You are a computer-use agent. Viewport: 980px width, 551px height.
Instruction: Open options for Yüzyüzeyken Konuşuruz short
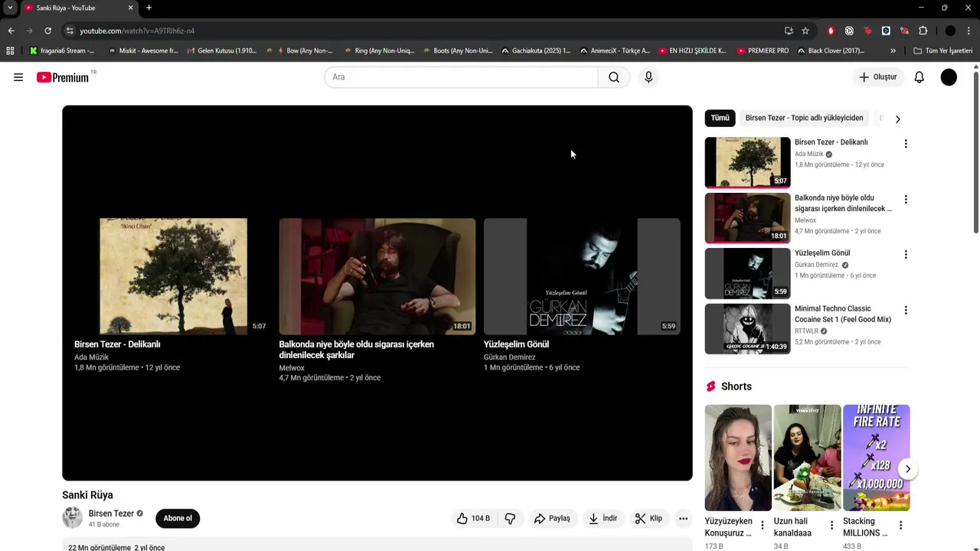762,526
